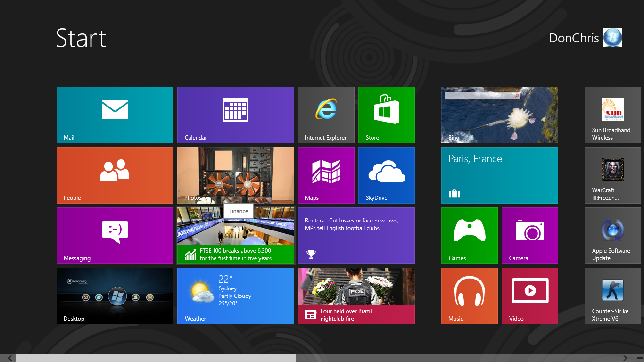Open the Mail tile
This screenshot has width=644, height=362.
pyautogui.click(x=115, y=115)
